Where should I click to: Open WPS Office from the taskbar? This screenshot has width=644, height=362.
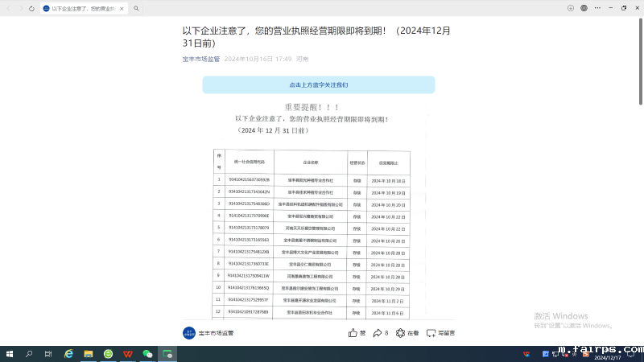pyautogui.click(x=128, y=354)
